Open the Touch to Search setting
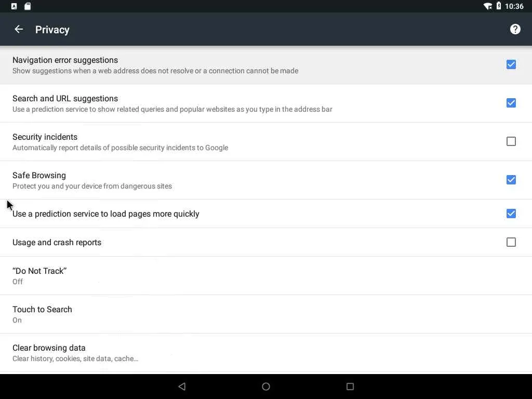This screenshot has width=532, height=399. pos(266,314)
